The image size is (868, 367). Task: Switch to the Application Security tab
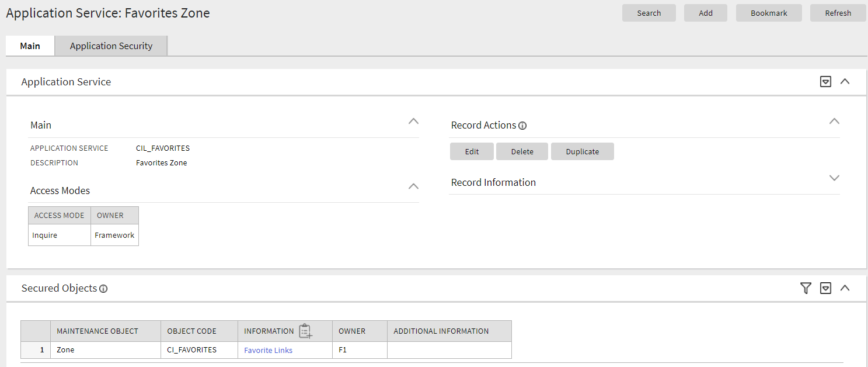click(x=111, y=46)
